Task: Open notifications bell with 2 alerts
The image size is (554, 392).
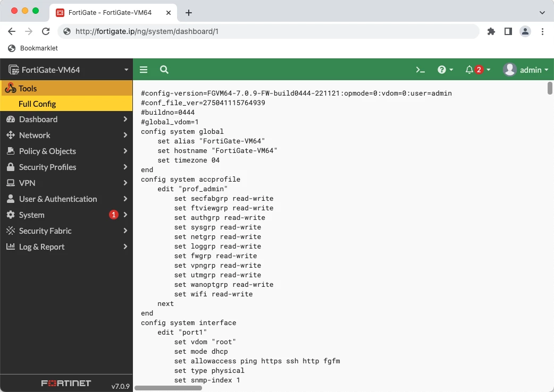Action: 477,70
